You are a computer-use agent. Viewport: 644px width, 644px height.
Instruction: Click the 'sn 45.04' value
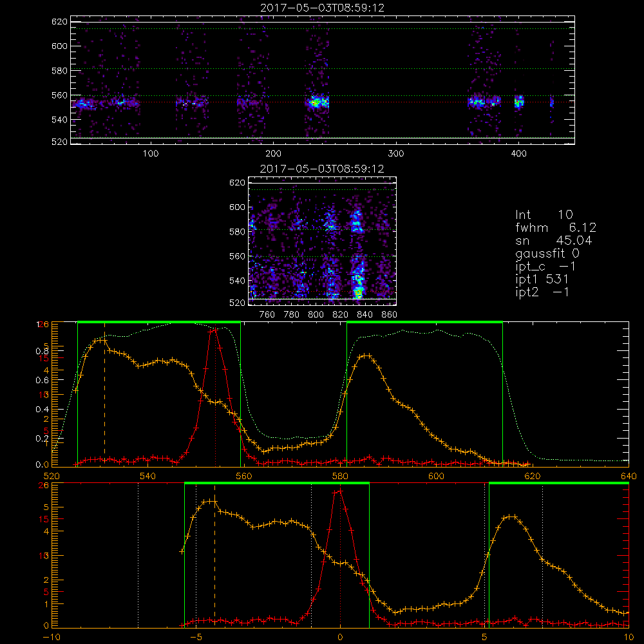tap(554, 240)
